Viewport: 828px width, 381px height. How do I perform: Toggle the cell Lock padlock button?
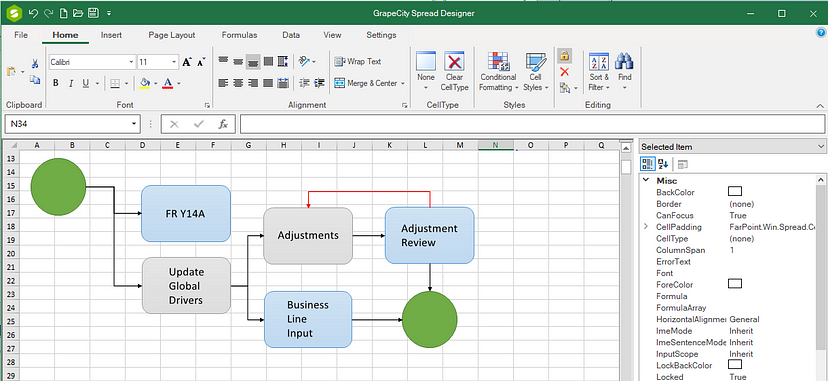pos(564,55)
